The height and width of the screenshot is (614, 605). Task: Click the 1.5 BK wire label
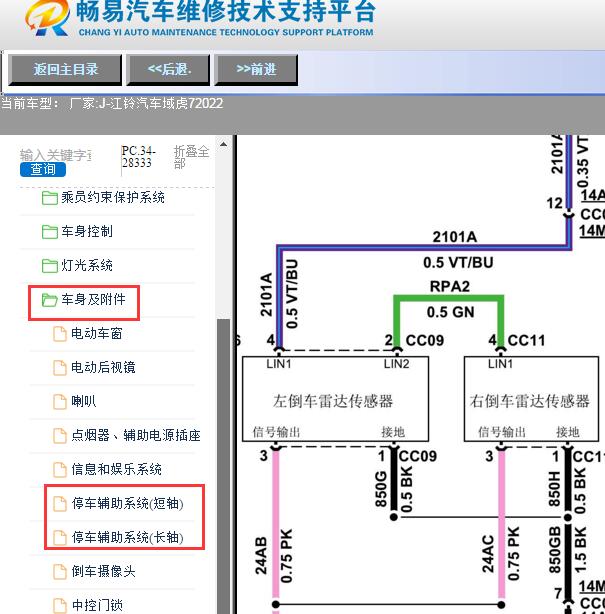point(580,550)
